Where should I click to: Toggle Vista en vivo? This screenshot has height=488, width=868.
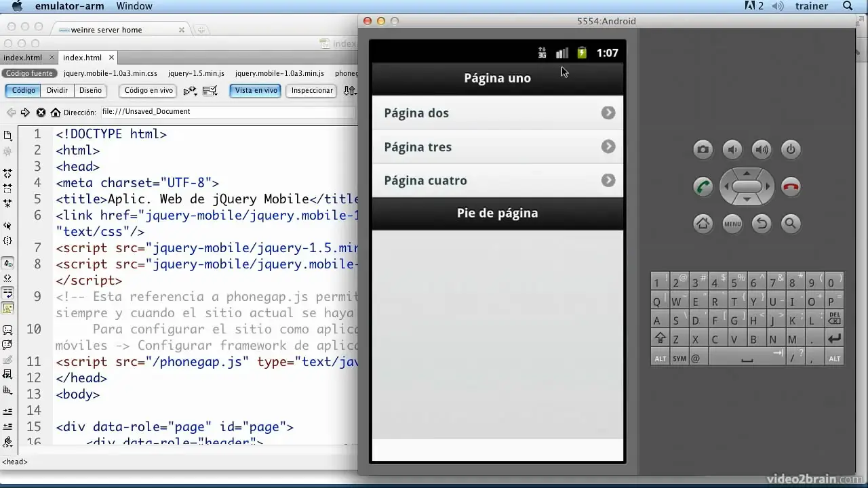pos(256,90)
